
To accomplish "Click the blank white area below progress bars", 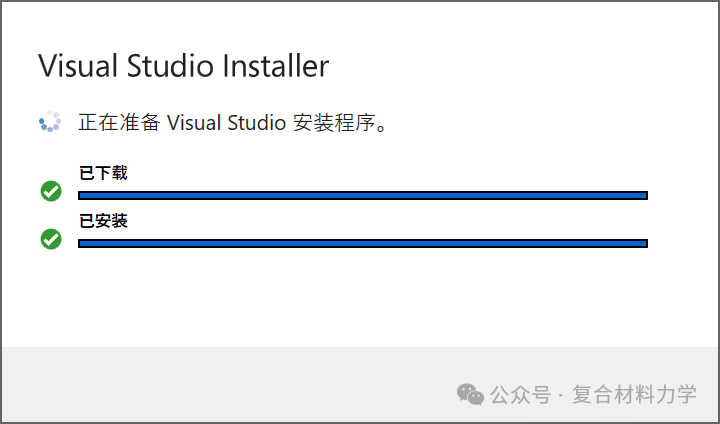I will coord(360,299).
